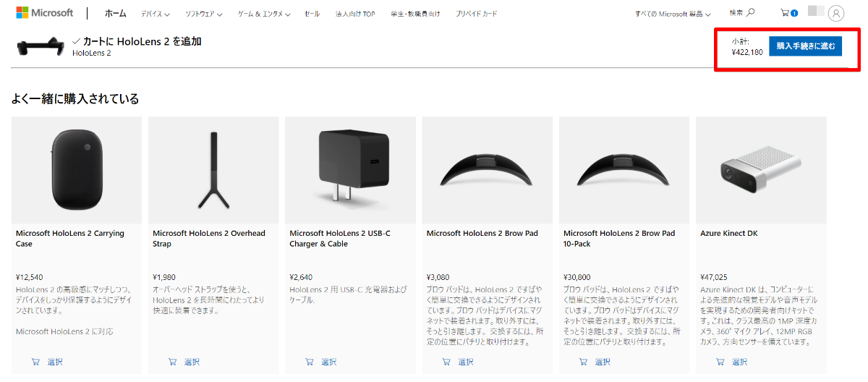The height and width of the screenshot is (382, 868).
Task: Click the Overhead Strap product image
Action: coord(213,169)
